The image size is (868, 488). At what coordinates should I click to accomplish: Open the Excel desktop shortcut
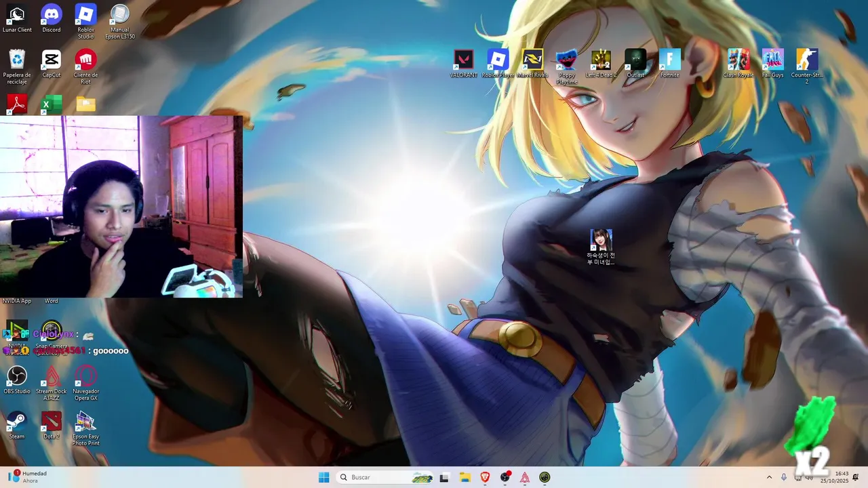[x=52, y=104]
